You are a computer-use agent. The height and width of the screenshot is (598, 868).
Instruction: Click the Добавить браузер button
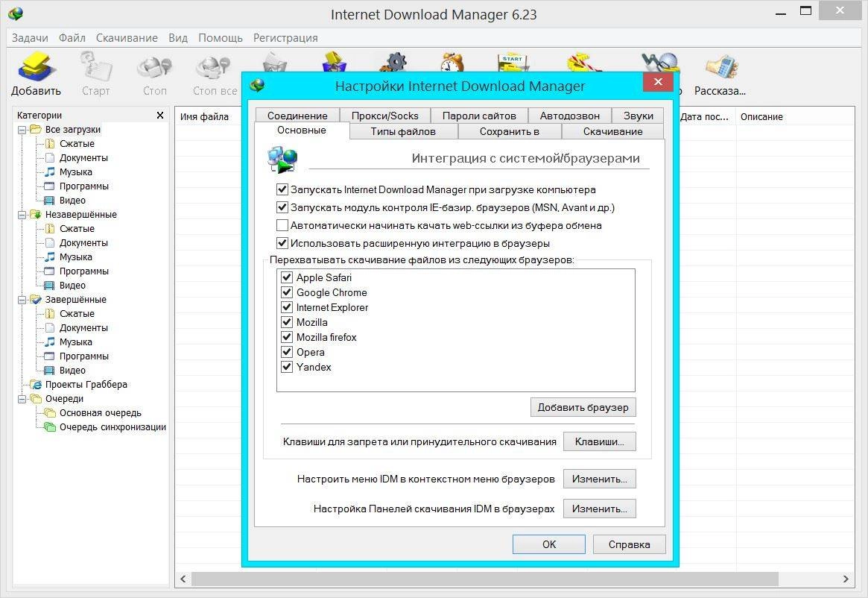(x=583, y=407)
